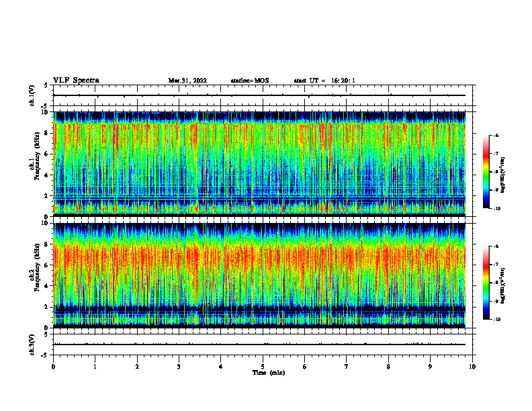This screenshot has width=532, height=411.
Task: Click the time axis tick label "10"
Action: pos(472,367)
